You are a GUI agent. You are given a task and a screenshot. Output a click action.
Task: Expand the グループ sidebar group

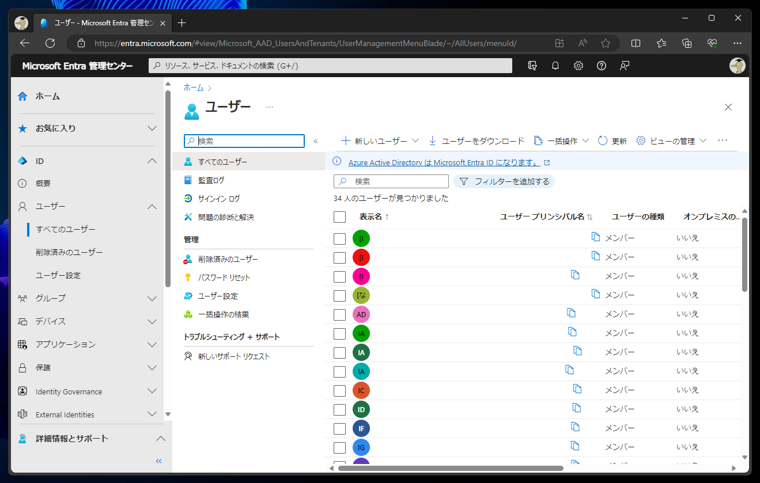coord(152,298)
